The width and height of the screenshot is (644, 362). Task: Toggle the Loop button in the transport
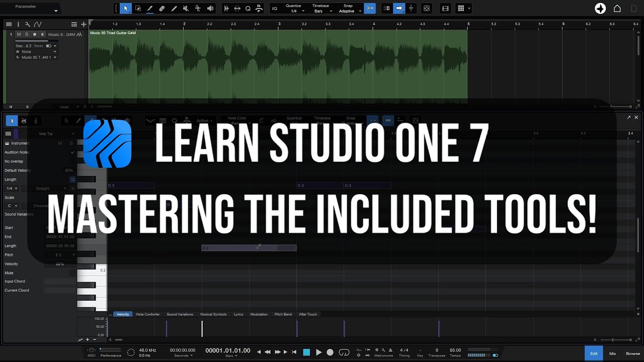(344, 352)
